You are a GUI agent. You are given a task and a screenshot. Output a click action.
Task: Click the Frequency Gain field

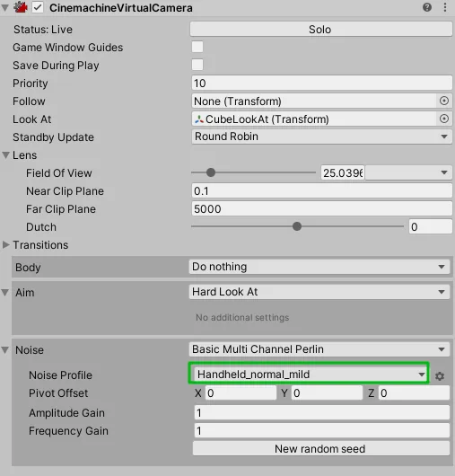(x=322, y=430)
